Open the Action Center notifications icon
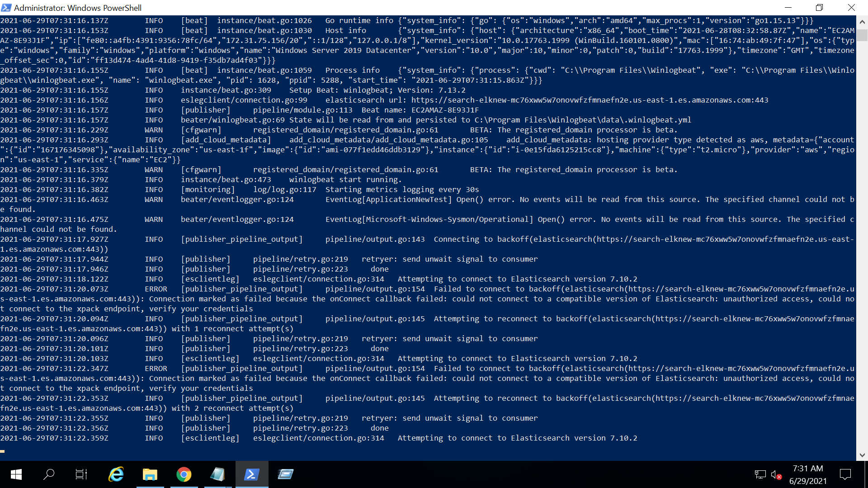 pos(845,474)
